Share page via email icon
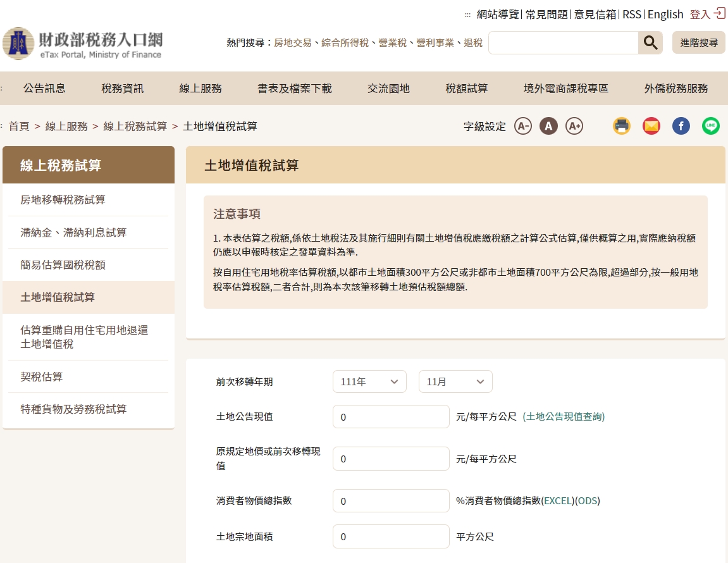 point(651,126)
